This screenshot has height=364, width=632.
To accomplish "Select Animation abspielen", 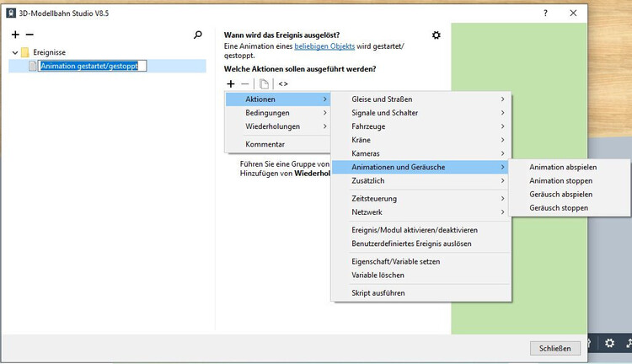I will 569,167.
